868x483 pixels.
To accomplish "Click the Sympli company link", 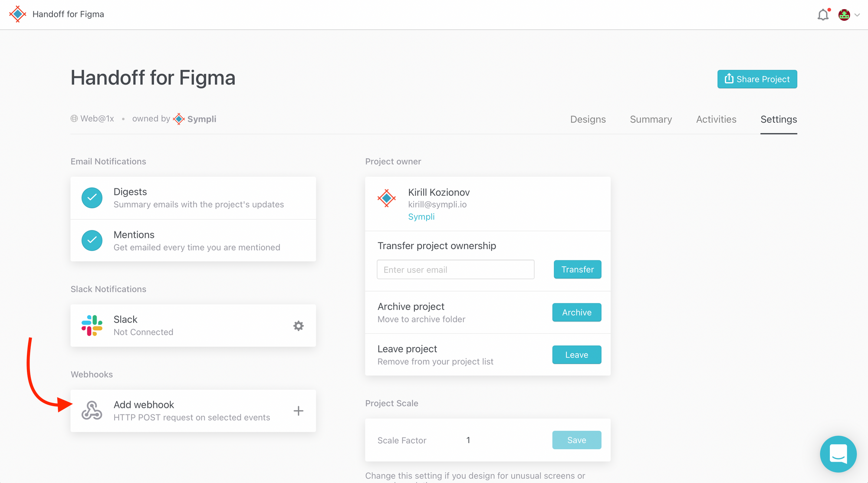I will pyautogui.click(x=421, y=217).
